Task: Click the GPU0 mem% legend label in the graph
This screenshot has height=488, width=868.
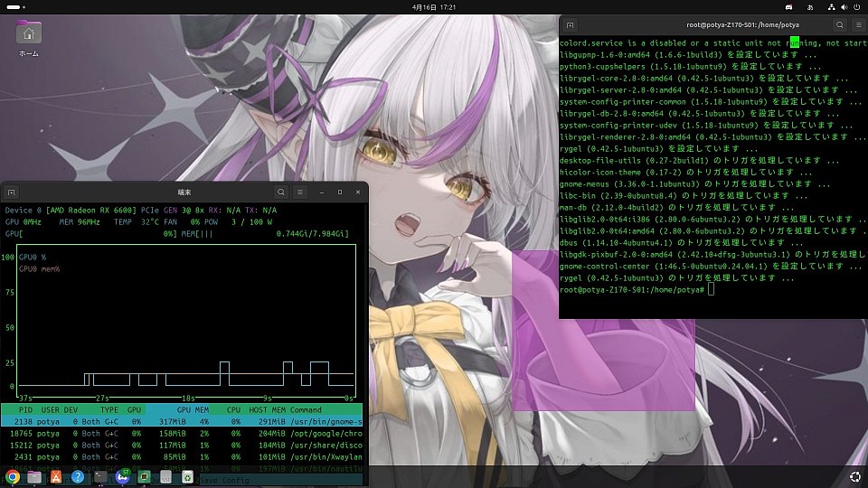Action: coord(39,269)
